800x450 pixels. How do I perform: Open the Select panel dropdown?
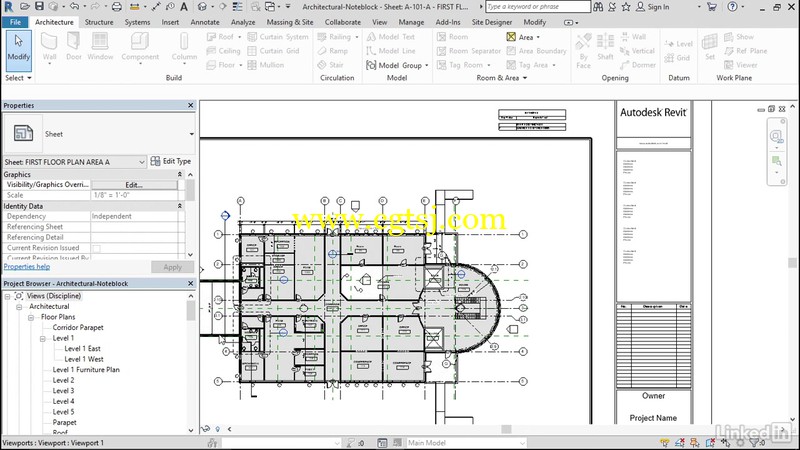tap(18, 78)
